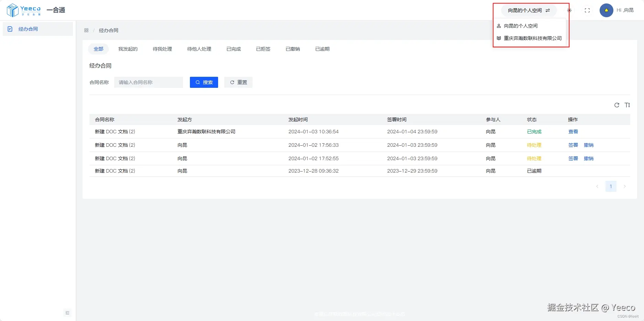Click the 已逾期 status cell

[534, 171]
